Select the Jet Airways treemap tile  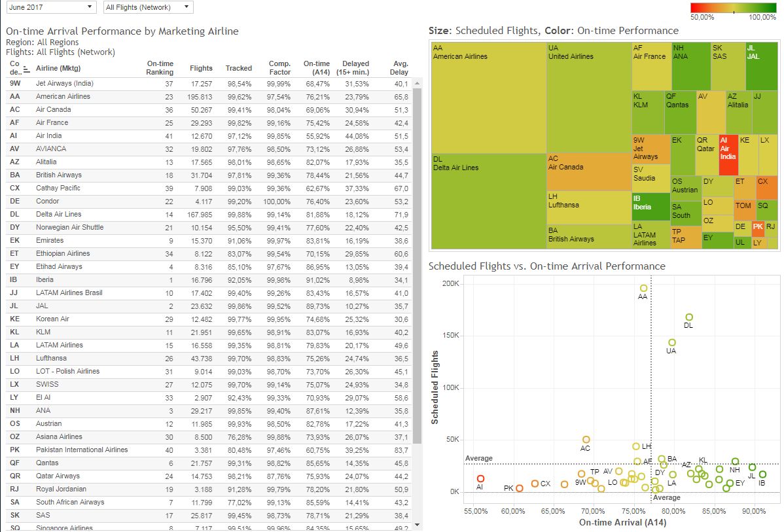pos(651,149)
